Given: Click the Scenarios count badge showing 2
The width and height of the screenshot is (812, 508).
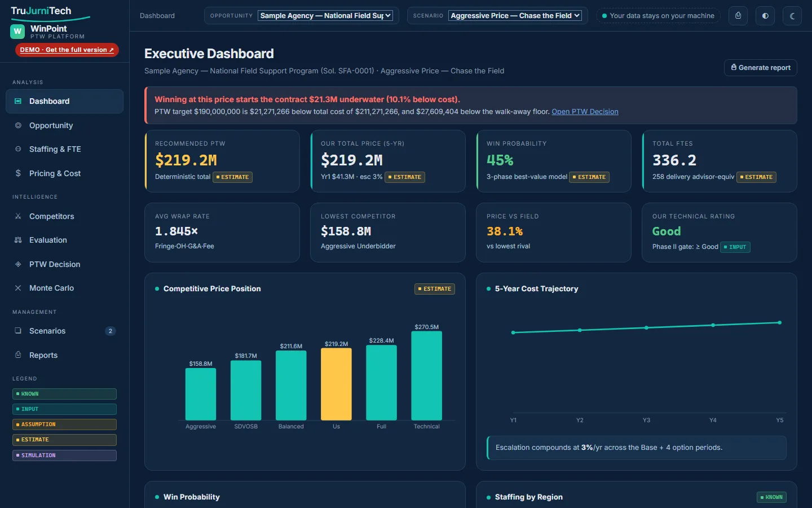Looking at the screenshot, I should (111, 331).
